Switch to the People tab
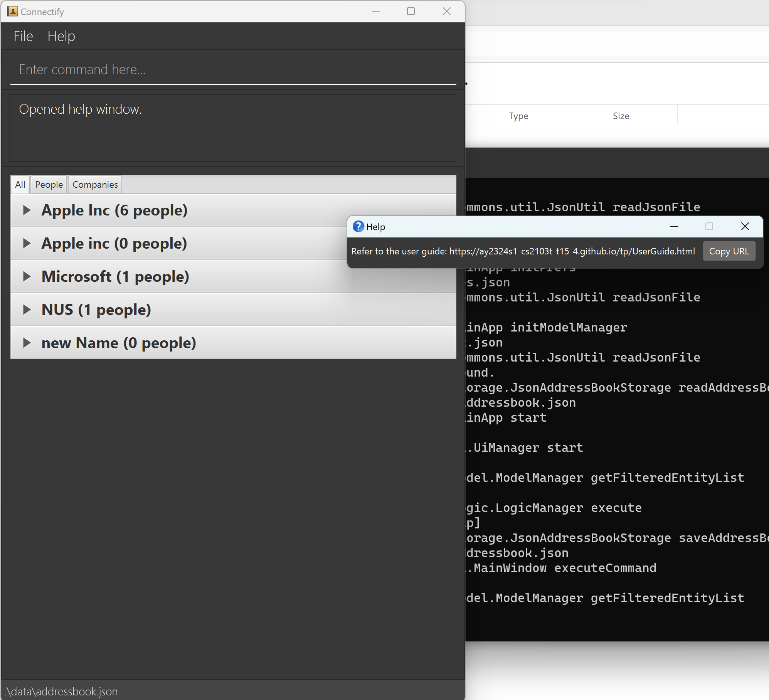 click(49, 185)
